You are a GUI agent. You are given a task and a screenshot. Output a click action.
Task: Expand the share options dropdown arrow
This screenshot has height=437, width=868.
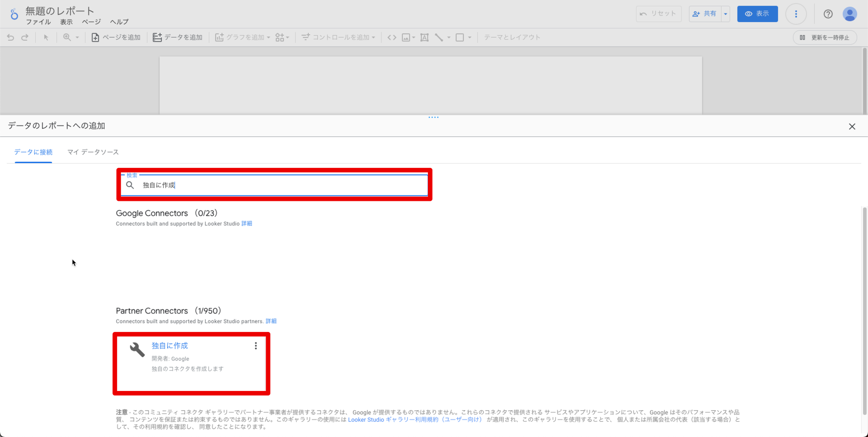coord(725,14)
